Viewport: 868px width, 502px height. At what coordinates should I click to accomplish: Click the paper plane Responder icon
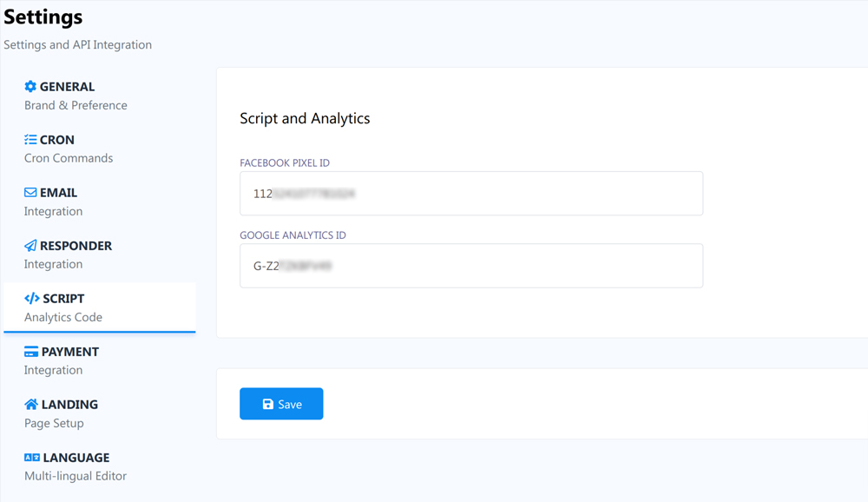[30, 246]
